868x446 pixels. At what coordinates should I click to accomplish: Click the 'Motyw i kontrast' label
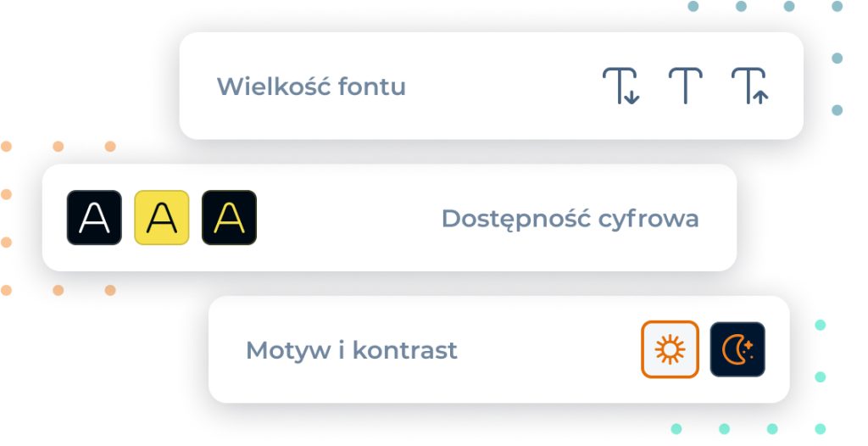click(x=351, y=350)
